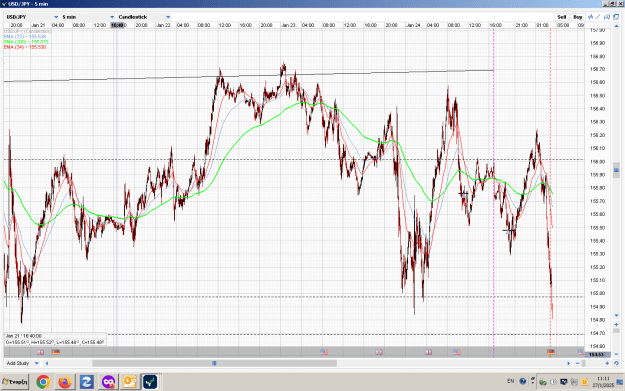This screenshot has width=625, height=391.
Task: Click the EMA (200) legend label
Action: click(26, 42)
